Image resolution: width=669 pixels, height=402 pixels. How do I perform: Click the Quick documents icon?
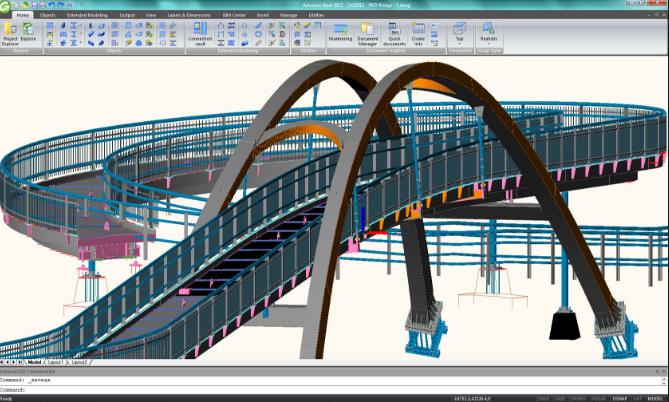pyautogui.click(x=395, y=34)
